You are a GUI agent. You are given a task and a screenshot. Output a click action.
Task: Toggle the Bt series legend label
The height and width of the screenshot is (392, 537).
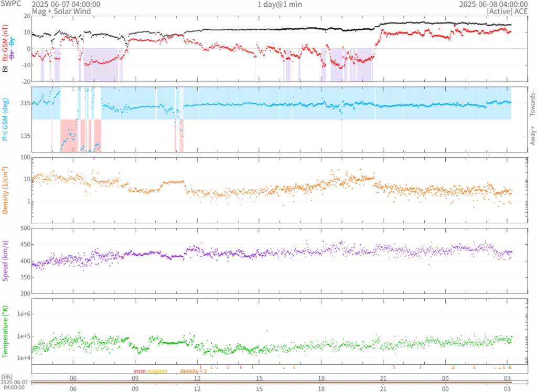[x=5, y=68]
